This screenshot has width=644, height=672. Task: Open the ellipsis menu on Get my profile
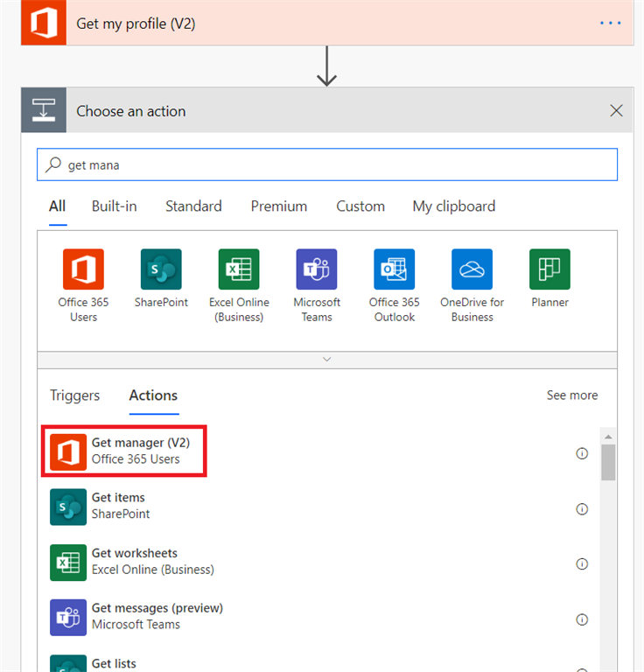(610, 23)
